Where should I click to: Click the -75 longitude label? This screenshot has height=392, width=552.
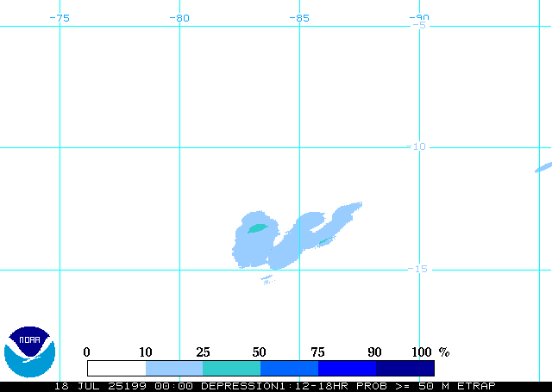(x=60, y=18)
